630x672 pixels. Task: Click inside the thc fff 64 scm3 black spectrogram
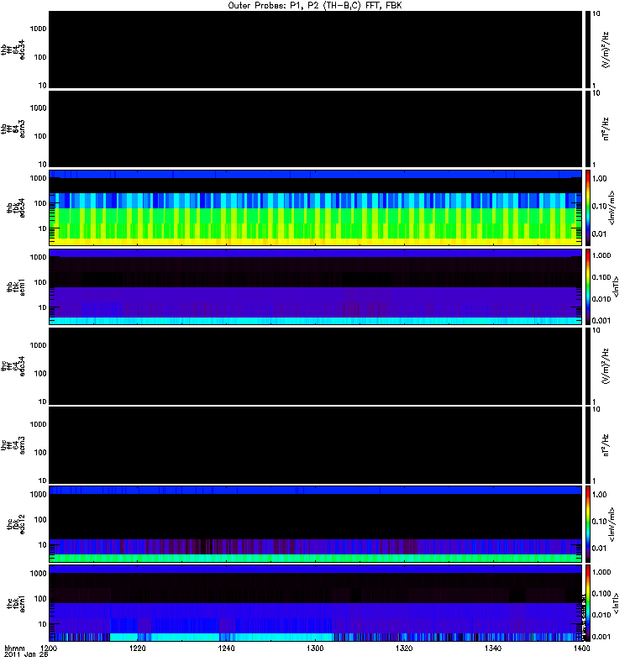pos(315,445)
